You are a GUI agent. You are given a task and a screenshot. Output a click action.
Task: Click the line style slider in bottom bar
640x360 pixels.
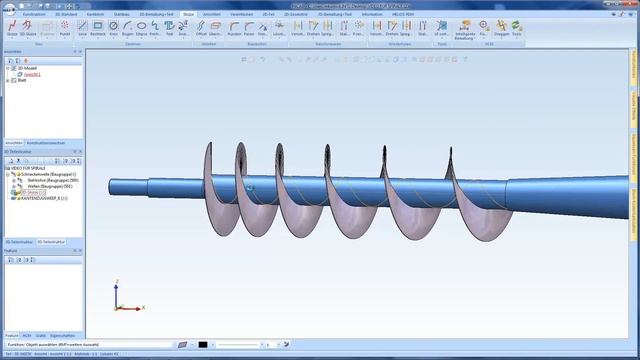(238, 345)
